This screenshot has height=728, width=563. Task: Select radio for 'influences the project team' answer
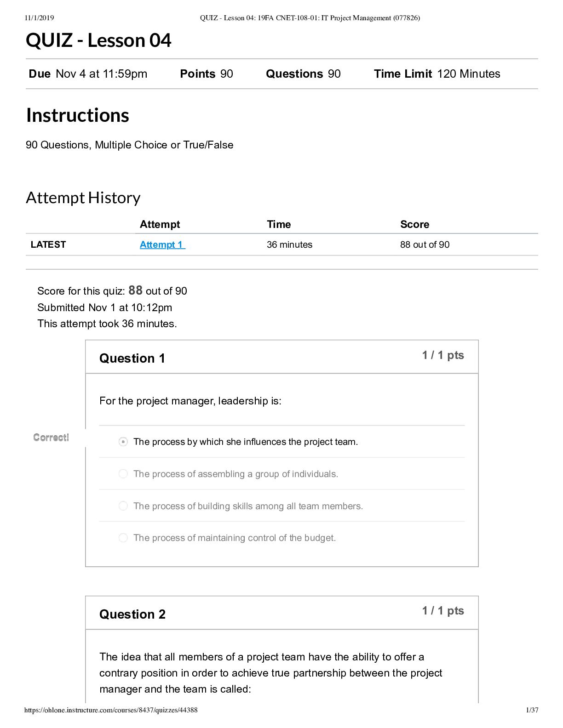[x=123, y=442]
